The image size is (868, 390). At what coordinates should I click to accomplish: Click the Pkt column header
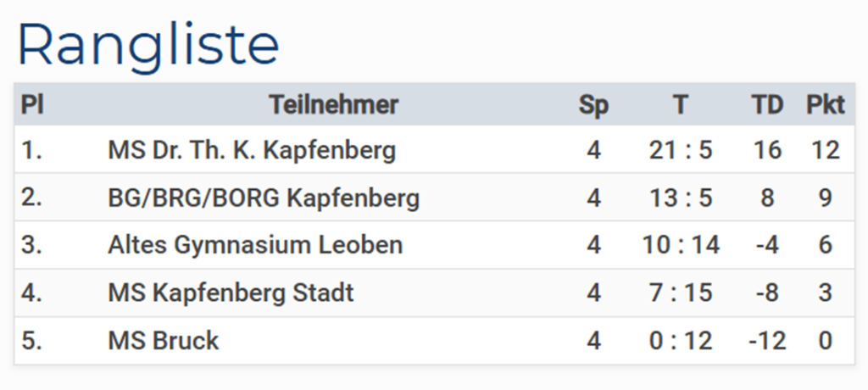click(x=825, y=105)
